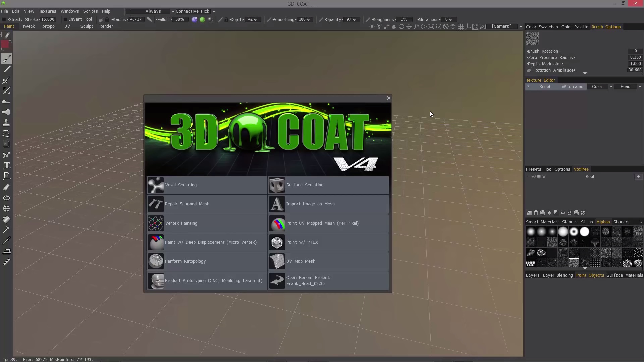Select the Freeze (snowflake) tool
Screen dimensions: 644x362
pyautogui.click(x=6, y=208)
